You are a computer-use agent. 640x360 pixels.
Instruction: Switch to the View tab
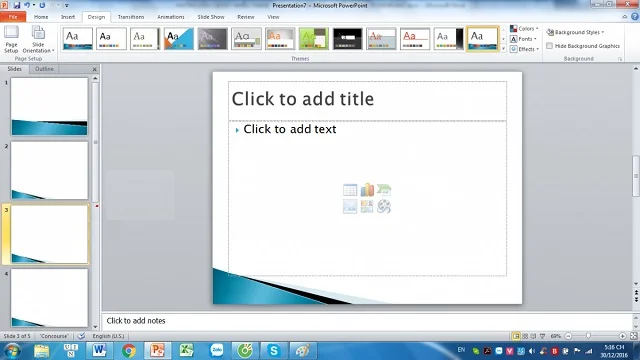tap(273, 17)
